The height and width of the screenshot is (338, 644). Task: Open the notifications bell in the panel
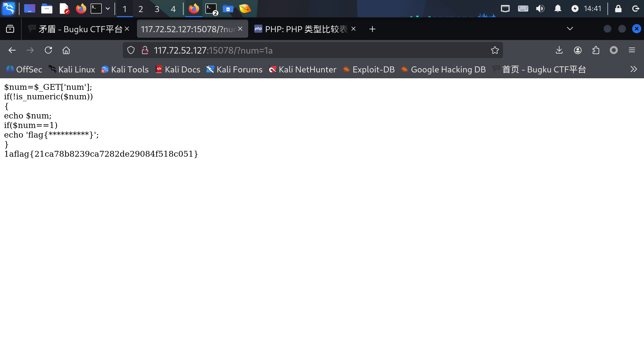(x=558, y=9)
